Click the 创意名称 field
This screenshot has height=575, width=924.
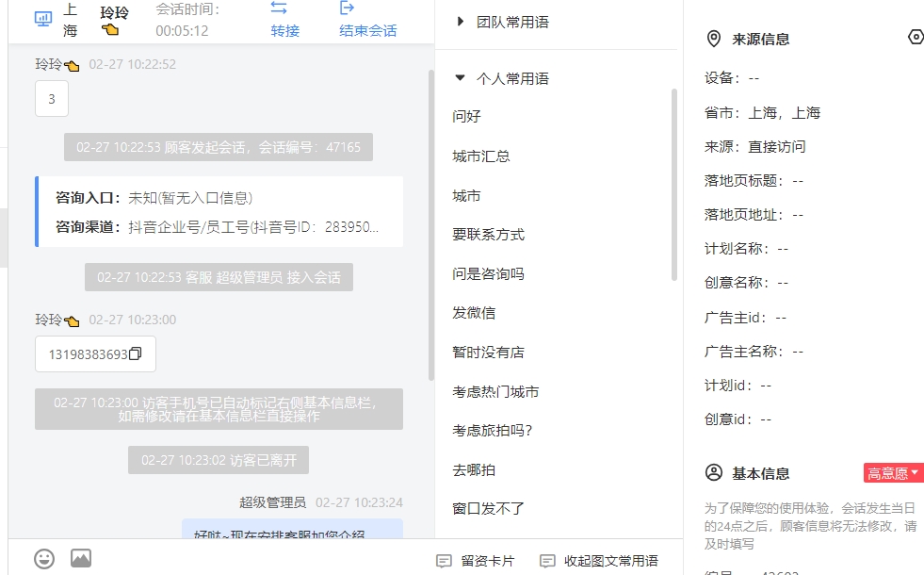tap(747, 283)
